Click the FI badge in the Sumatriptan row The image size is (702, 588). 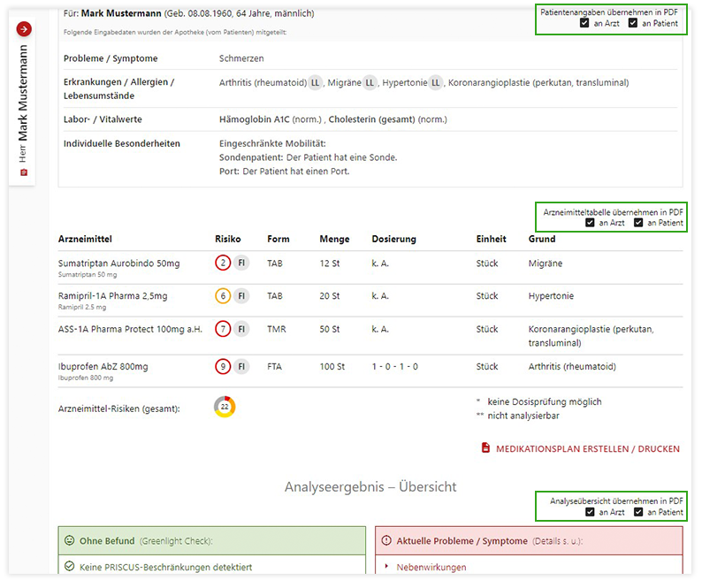(x=241, y=263)
